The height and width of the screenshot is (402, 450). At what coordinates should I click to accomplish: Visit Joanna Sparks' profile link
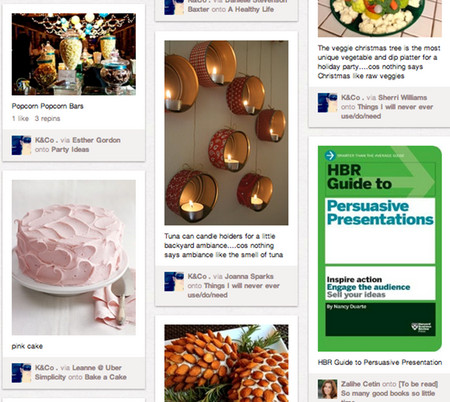[249, 276]
